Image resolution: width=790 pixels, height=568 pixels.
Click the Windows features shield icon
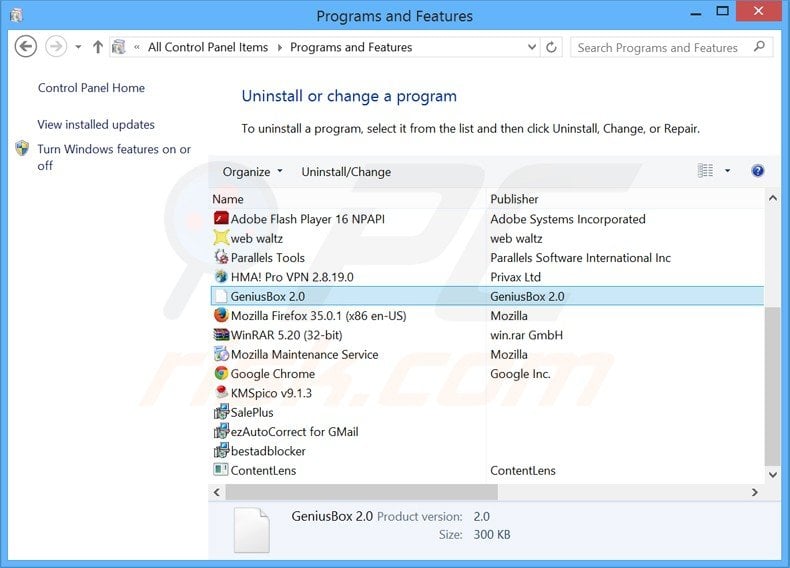click(22, 148)
